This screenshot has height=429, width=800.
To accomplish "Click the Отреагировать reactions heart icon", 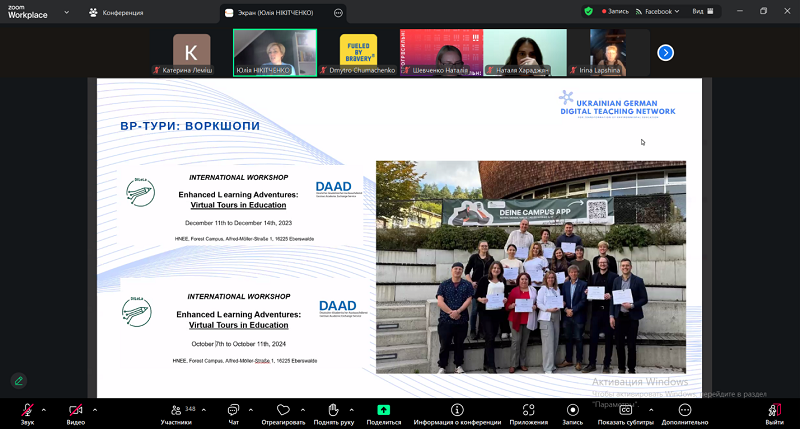I will [x=283, y=412].
